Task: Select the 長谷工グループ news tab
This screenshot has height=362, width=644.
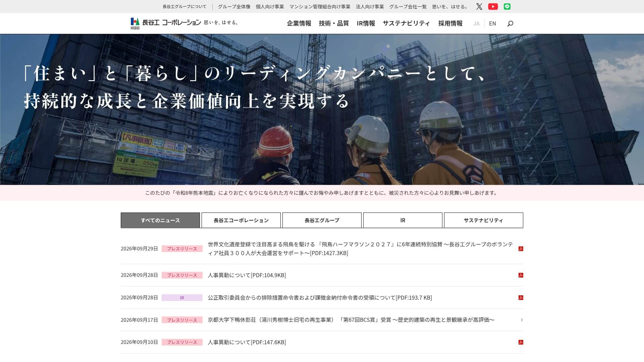Action: 322,220
